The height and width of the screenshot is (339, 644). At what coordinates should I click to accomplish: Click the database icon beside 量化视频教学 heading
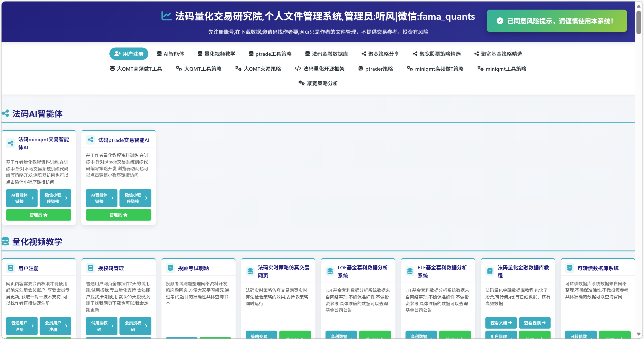coord(5,241)
